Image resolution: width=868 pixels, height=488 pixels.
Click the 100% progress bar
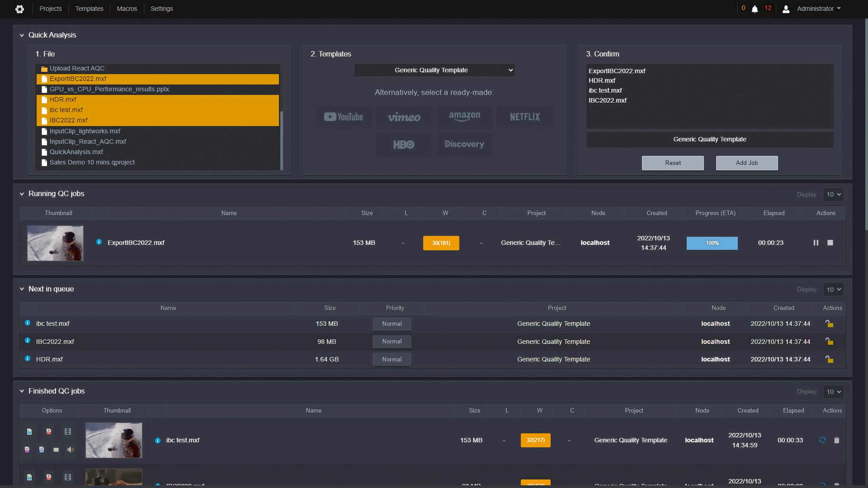click(712, 243)
